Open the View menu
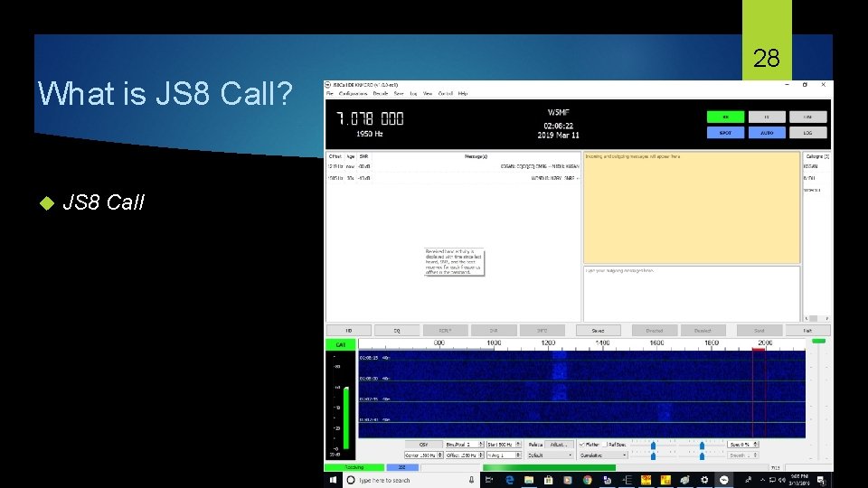The image size is (868, 488). click(428, 93)
